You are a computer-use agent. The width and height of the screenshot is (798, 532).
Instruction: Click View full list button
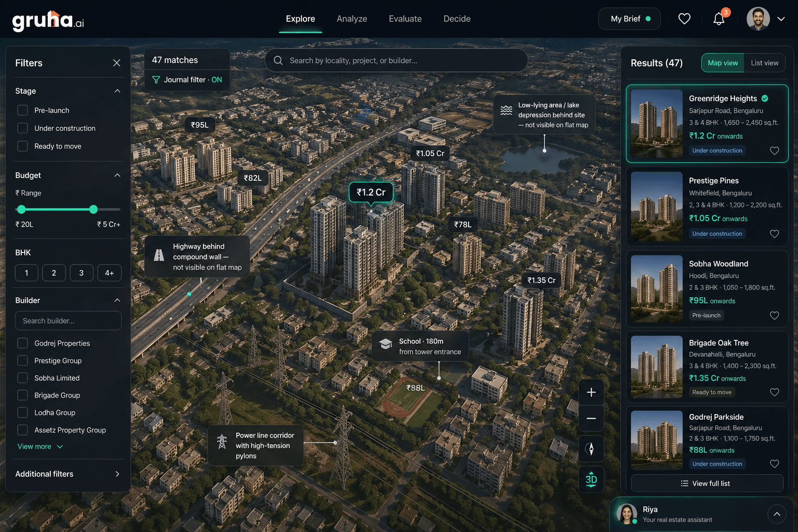tap(707, 483)
